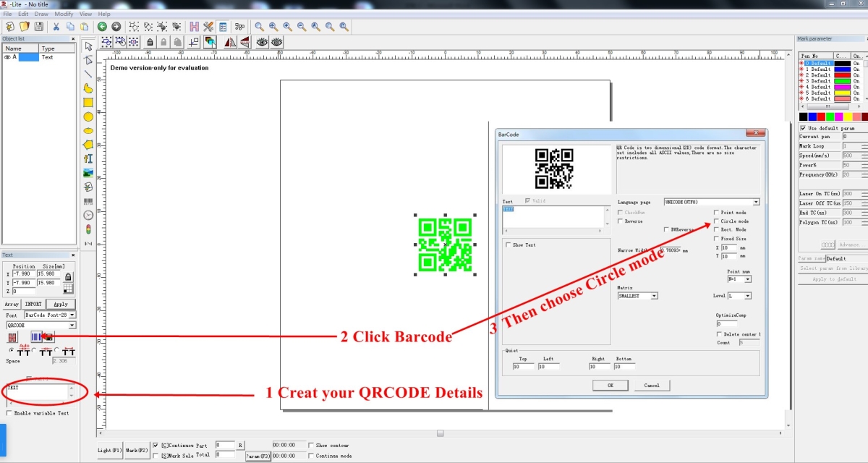Enable the Circle mode checkbox
Image resolution: width=868 pixels, height=463 pixels.
[717, 221]
